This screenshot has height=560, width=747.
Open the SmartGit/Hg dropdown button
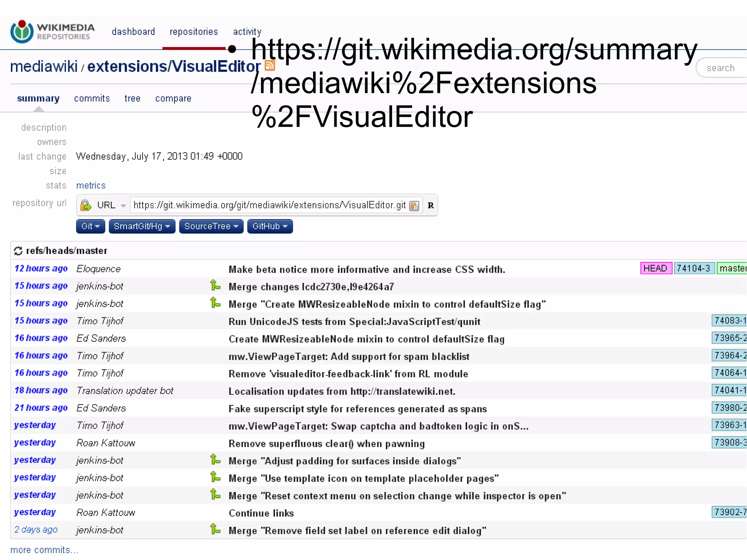[142, 226]
